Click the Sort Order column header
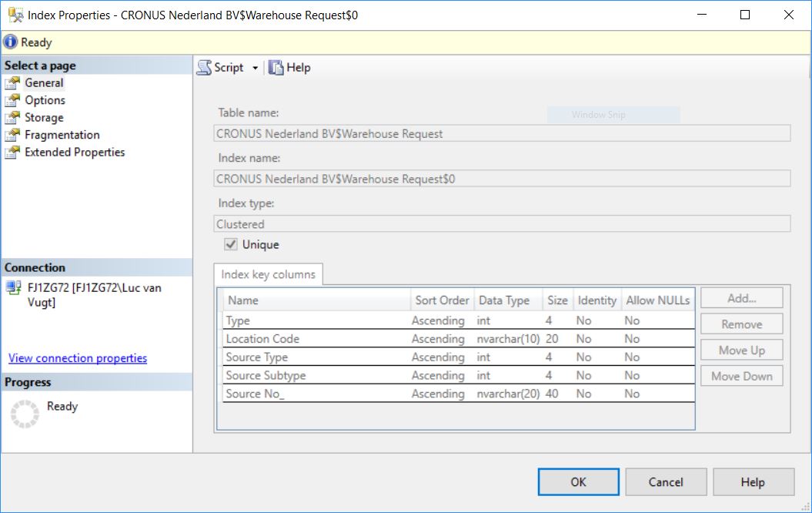 coord(442,300)
